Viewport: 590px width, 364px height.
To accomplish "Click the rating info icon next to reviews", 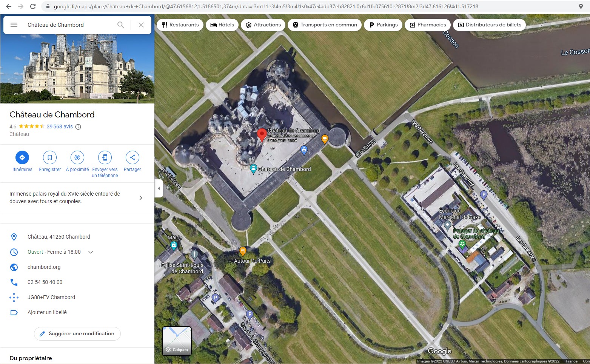I will click(78, 127).
